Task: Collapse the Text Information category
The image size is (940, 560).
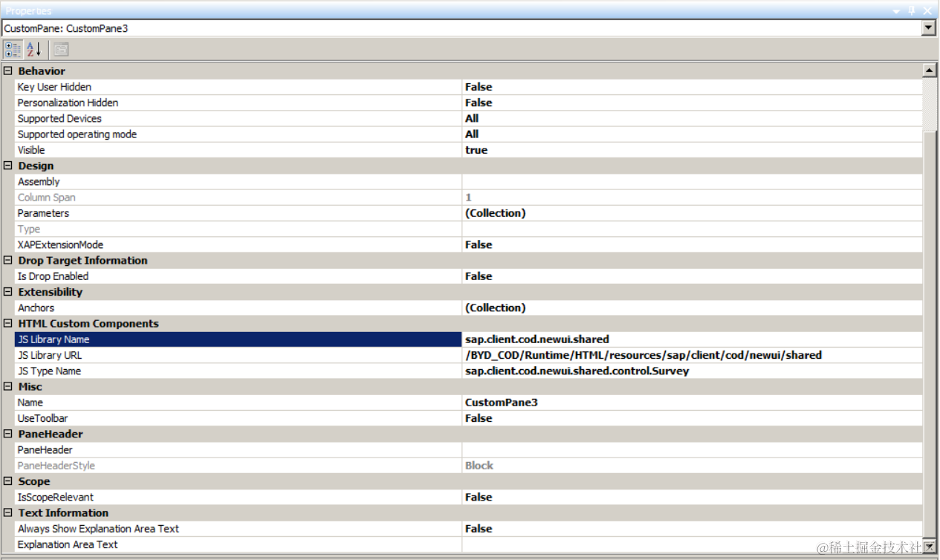Action: [9, 513]
